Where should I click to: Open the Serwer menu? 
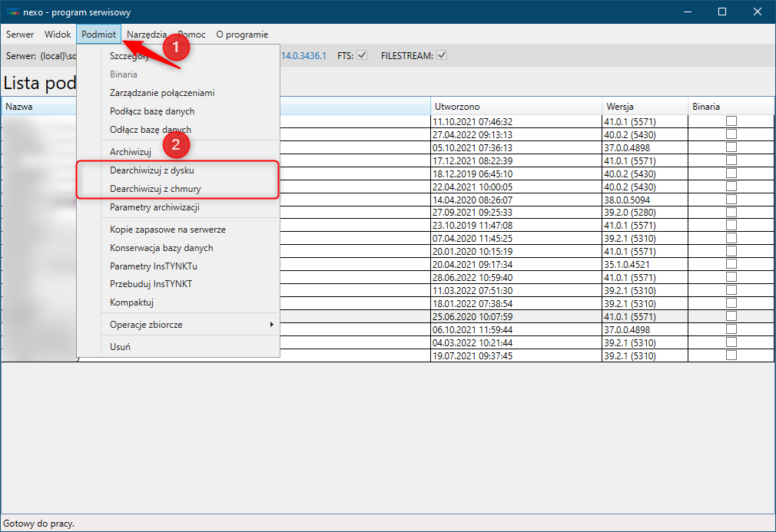click(x=20, y=35)
